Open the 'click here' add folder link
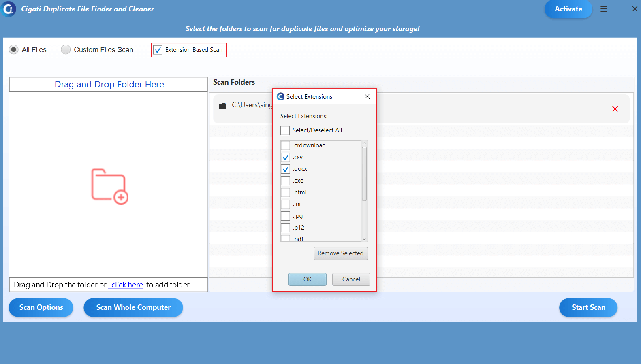This screenshot has width=641, height=364. point(127,285)
